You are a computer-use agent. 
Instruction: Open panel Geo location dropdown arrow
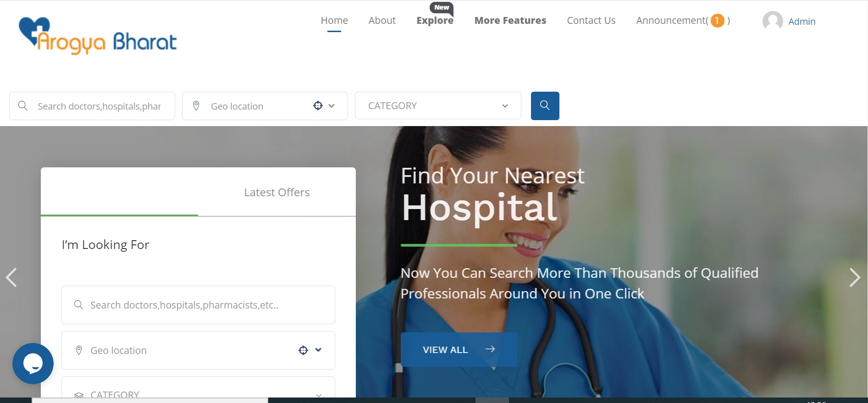(x=319, y=350)
